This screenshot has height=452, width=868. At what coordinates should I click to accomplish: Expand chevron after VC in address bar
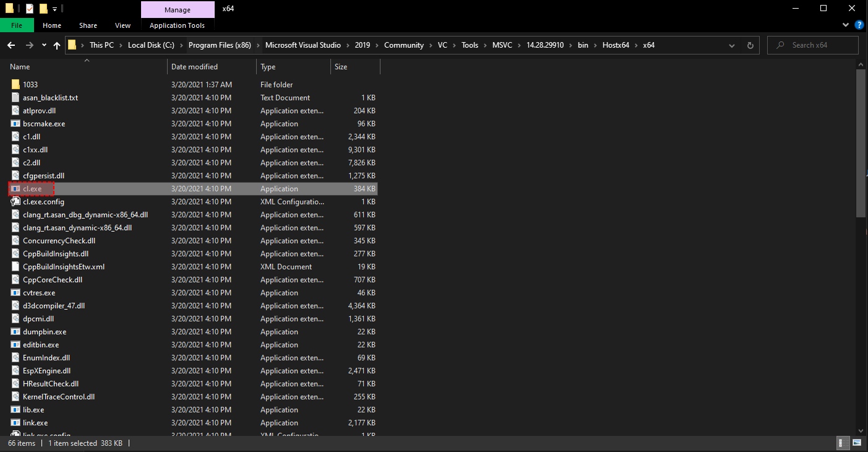(x=453, y=45)
